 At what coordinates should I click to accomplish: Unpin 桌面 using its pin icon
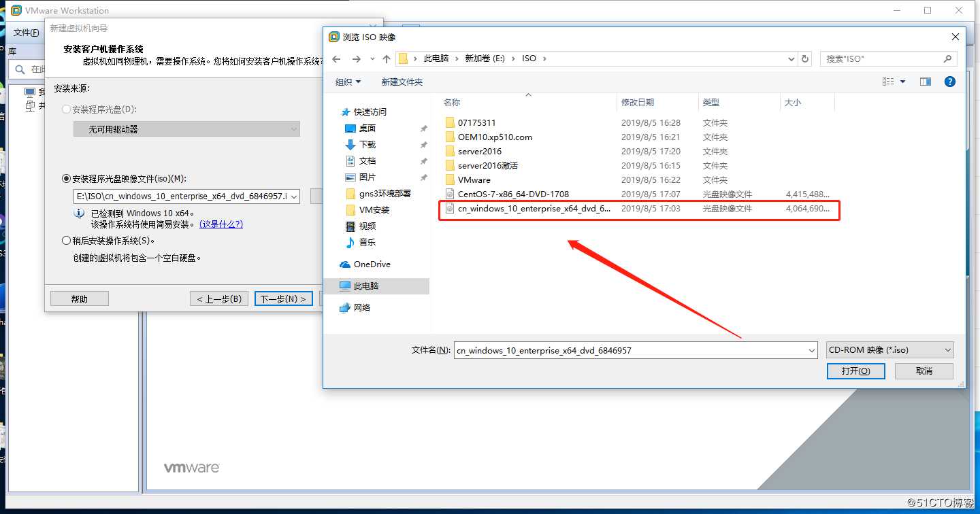(423, 128)
